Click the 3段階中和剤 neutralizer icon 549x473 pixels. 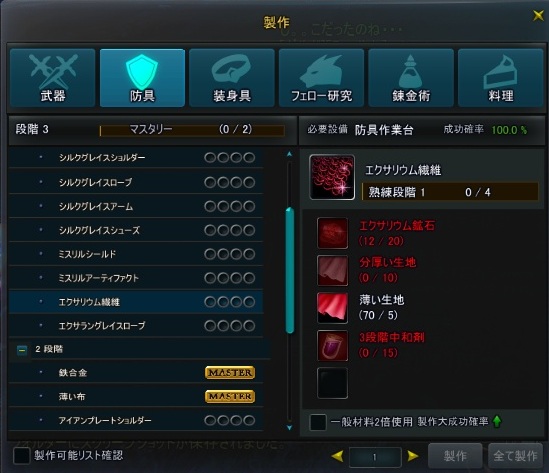[332, 346]
